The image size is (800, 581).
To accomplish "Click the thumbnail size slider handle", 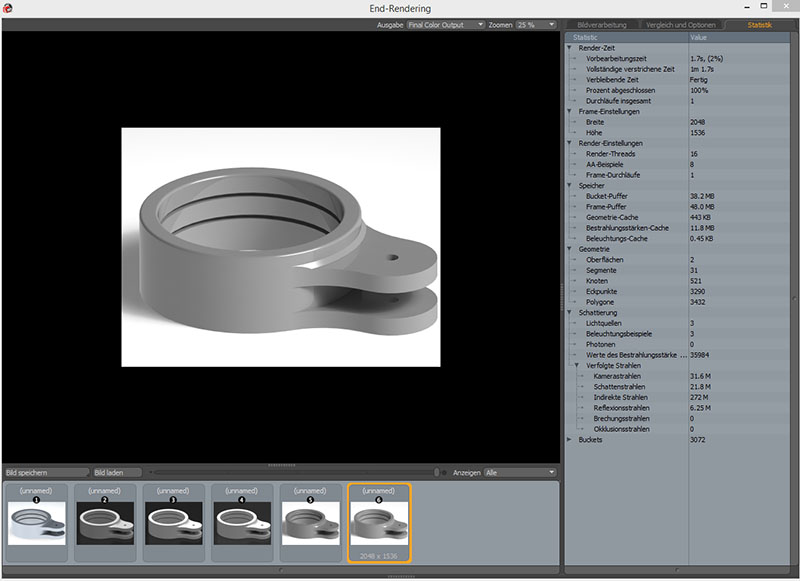I will pos(437,473).
